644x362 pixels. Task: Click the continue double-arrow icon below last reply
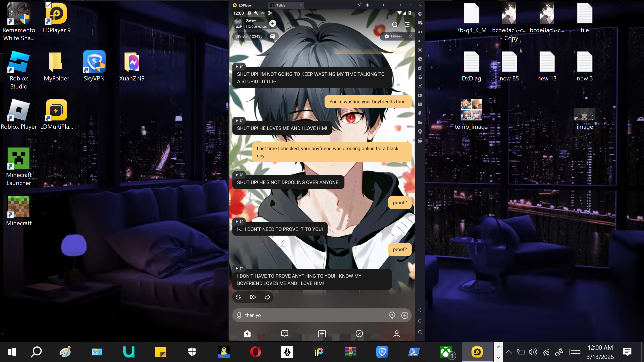click(x=253, y=297)
